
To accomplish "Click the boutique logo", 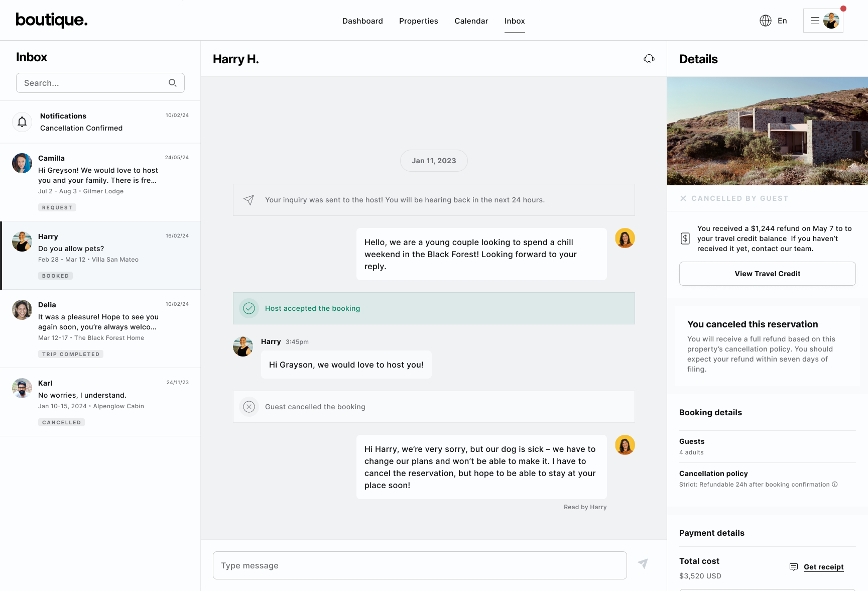I will pyautogui.click(x=52, y=20).
